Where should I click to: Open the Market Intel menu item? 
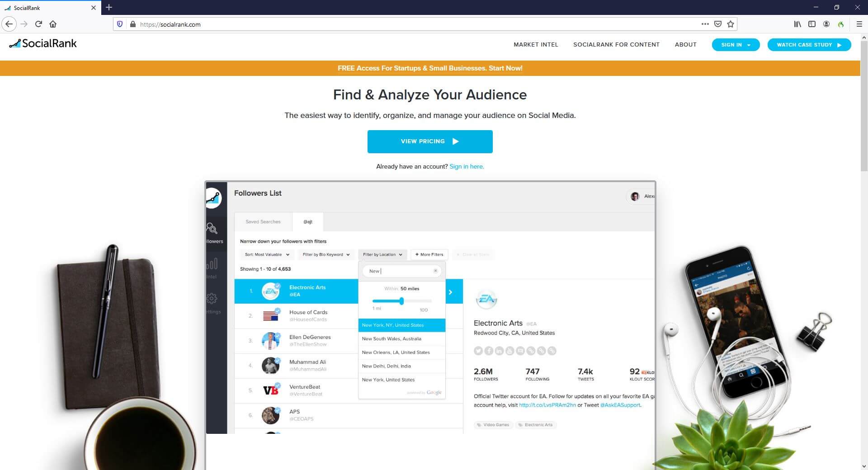coord(536,44)
